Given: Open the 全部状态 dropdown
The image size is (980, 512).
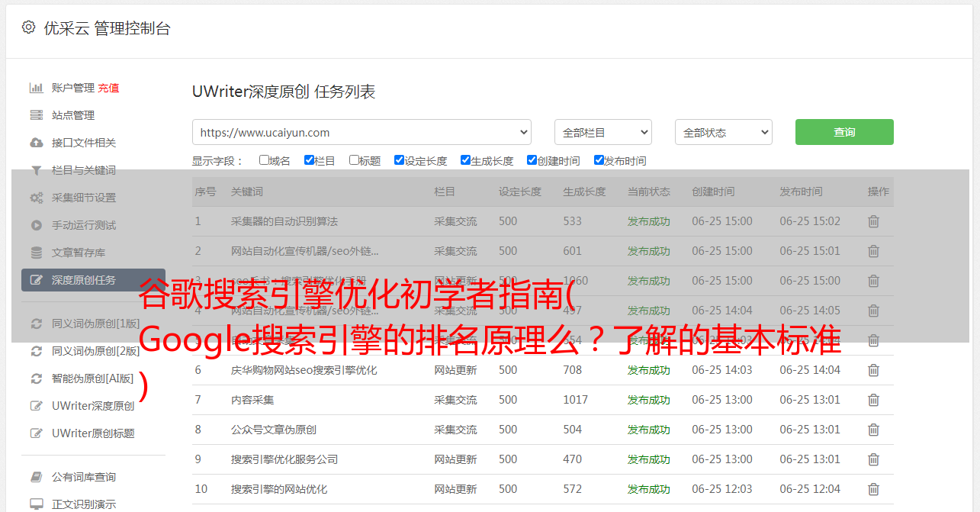Looking at the screenshot, I should click(x=724, y=132).
